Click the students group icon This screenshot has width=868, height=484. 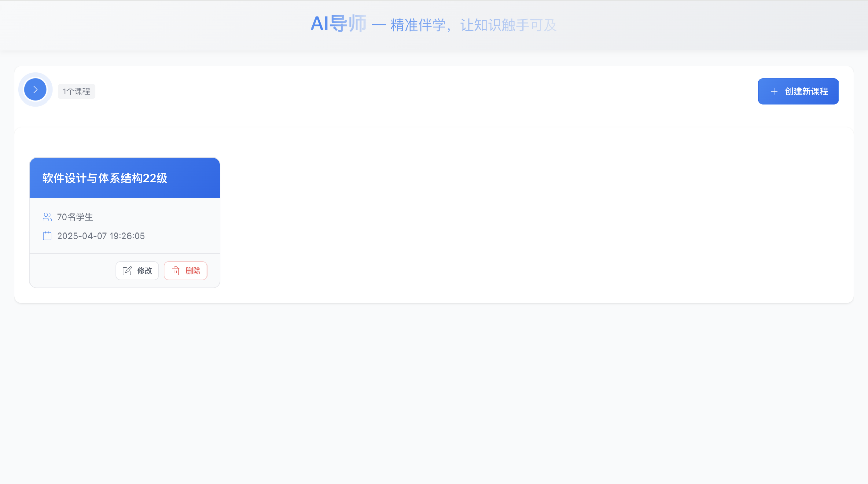(47, 217)
